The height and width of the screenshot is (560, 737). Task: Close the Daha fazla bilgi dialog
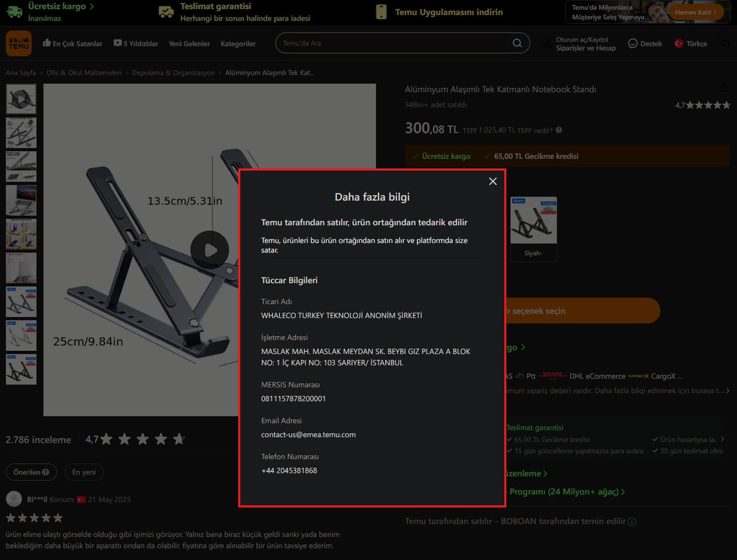point(493,181)
